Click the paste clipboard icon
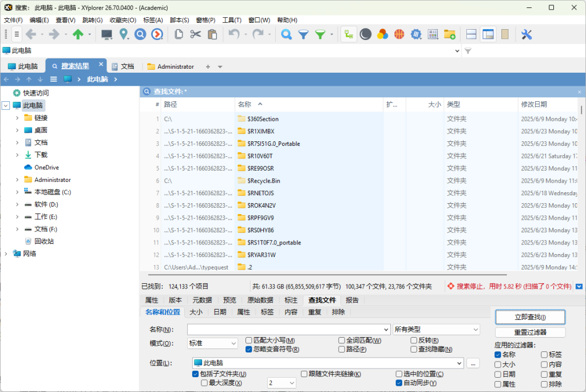 pos(212,34)
